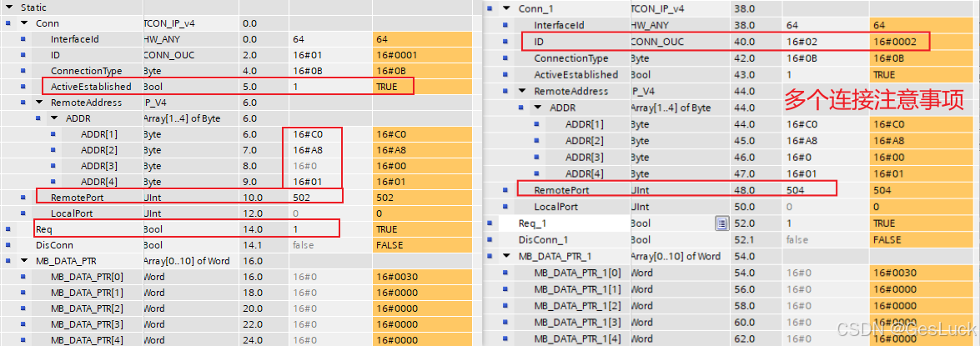Select the DisConn variable name

point(53,245)
